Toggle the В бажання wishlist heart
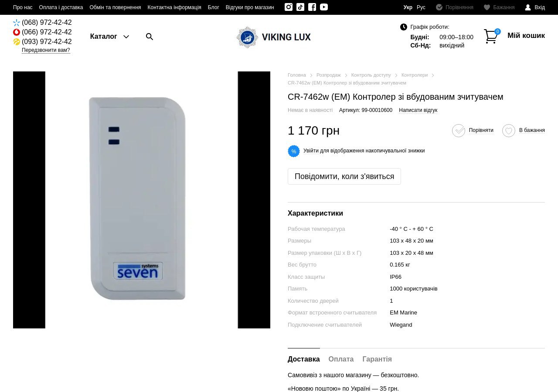Viewport: 558px width, 392px height. click(509, 131)
